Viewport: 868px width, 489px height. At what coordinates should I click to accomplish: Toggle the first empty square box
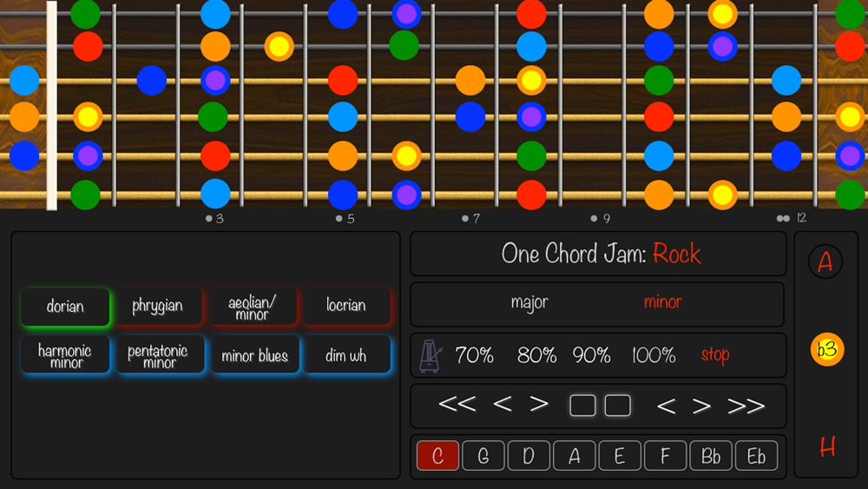582,406
